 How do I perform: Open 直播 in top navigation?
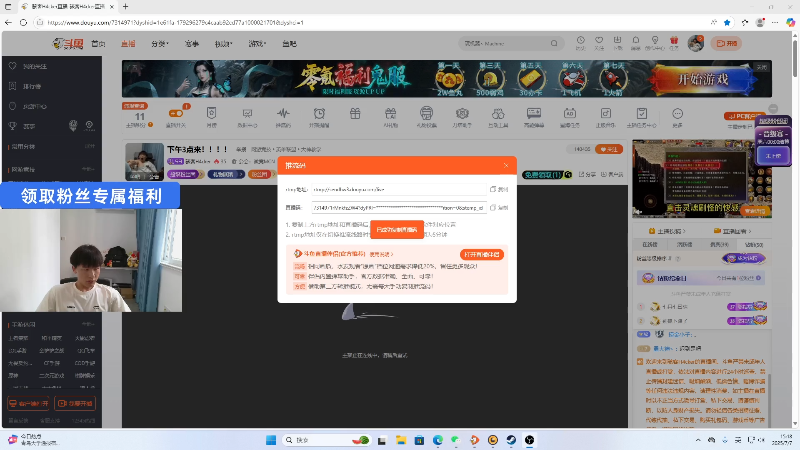point(128,44)
